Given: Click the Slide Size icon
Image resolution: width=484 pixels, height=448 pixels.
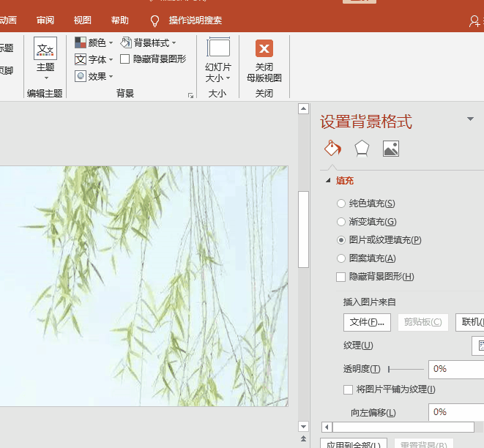Looking at the screenshot, I should 218,49.
